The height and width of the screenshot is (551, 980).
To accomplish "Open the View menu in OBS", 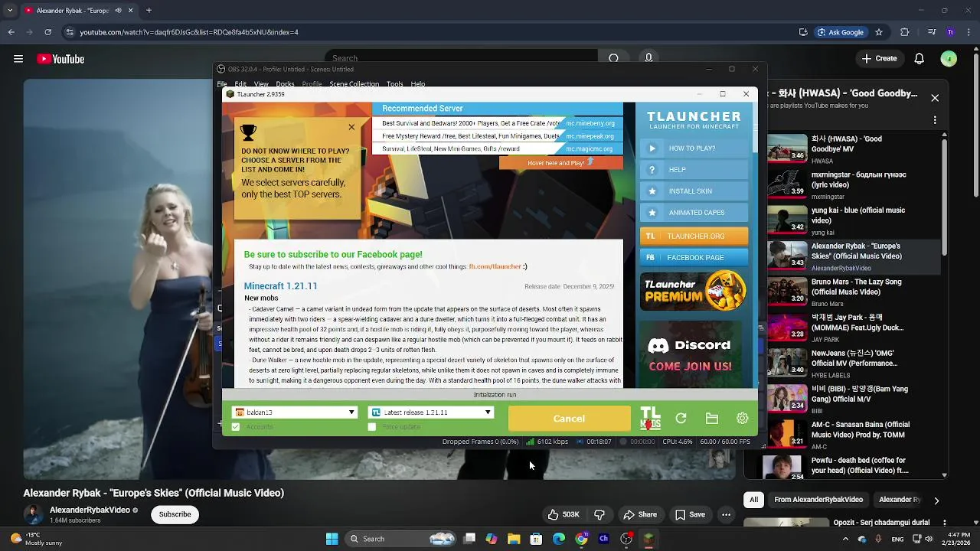I will (261, 84).
